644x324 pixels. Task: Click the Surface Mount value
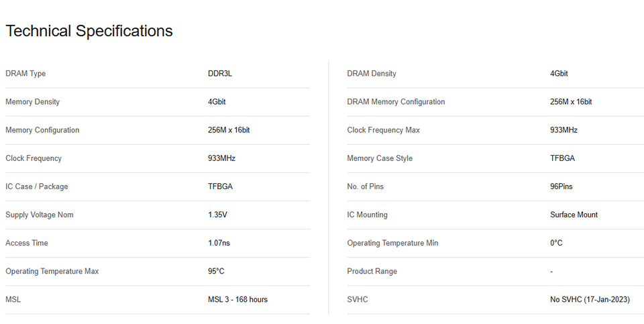pos(574,215)
